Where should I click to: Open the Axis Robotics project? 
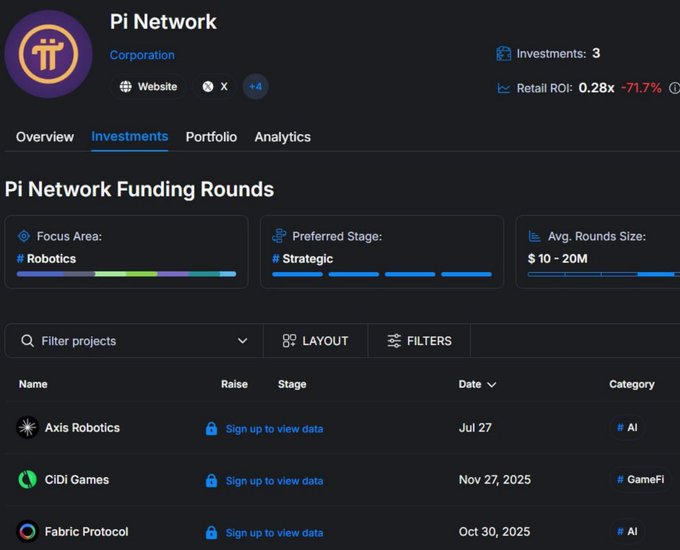click(x=82, y=428)
